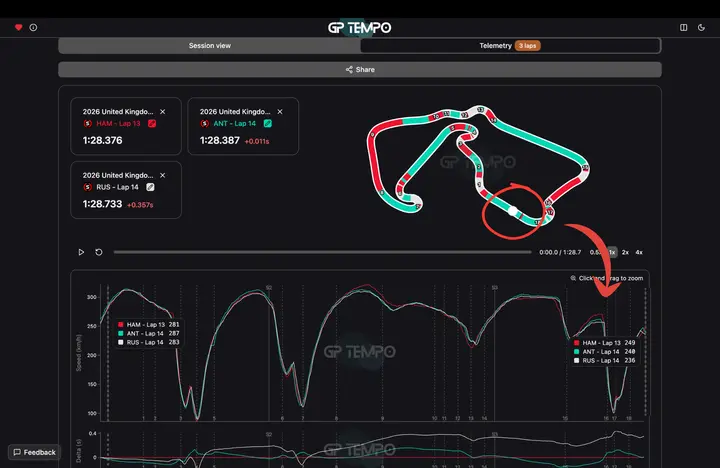This screenshot has height=468, width=720.
Task: Open the Feedback button
Action: click(x=35, y=452)
